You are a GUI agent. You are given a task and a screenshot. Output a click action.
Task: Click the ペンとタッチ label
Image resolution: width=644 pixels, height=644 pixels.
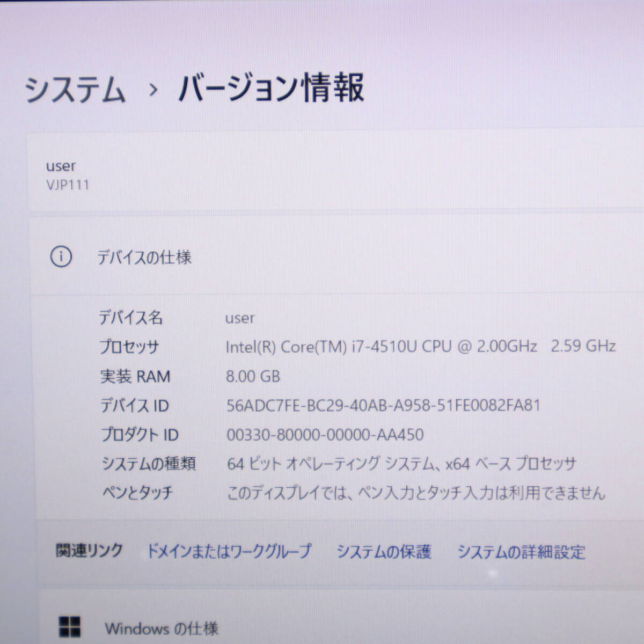point(137,492)
